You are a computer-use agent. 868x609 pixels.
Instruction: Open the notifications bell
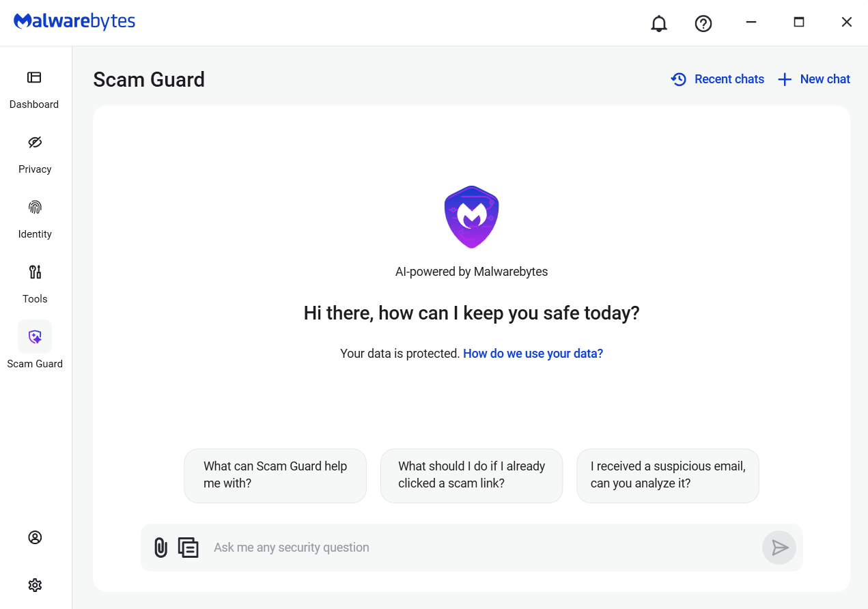[x=659, y=23]
